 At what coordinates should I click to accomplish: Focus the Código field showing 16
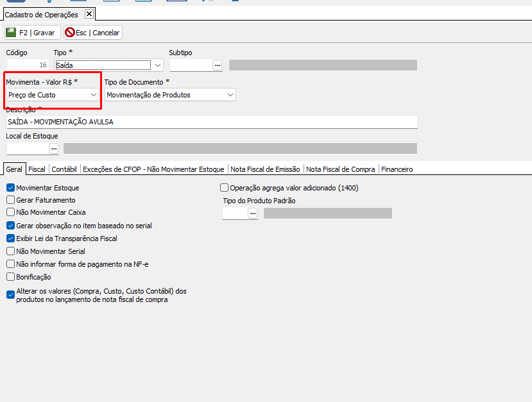27,65
